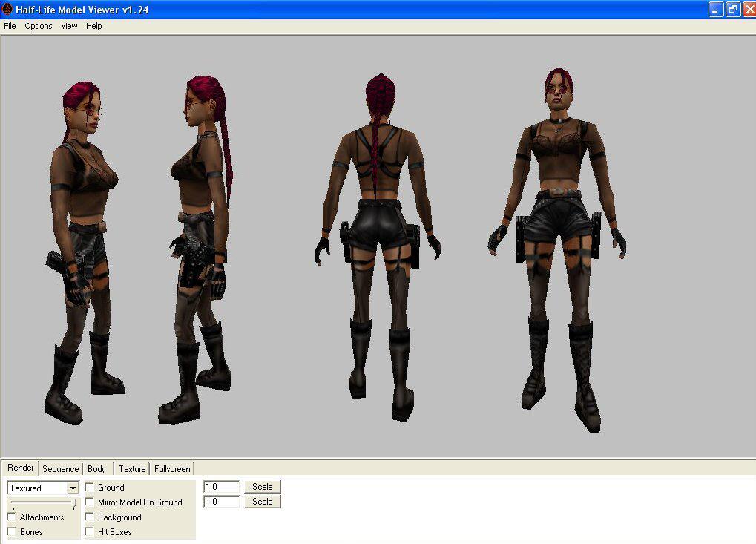Switch to the Texture tab
The width and height of the screenshot is (756, 544).
(x=132, y=469)
